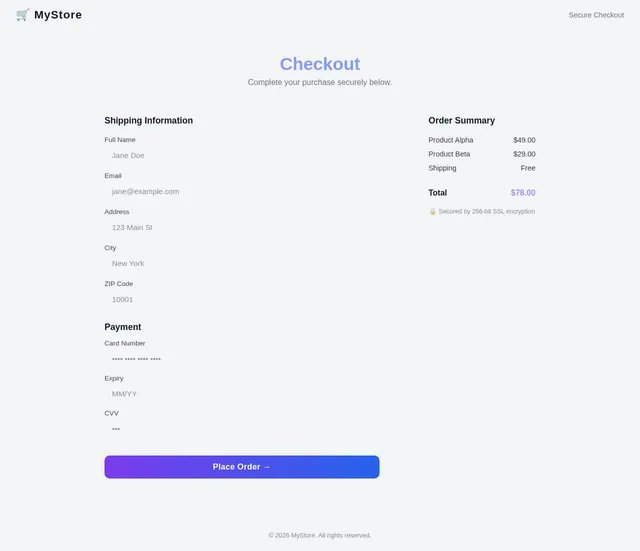Focus the Expiry MM/YY input field

click(242, 394)
